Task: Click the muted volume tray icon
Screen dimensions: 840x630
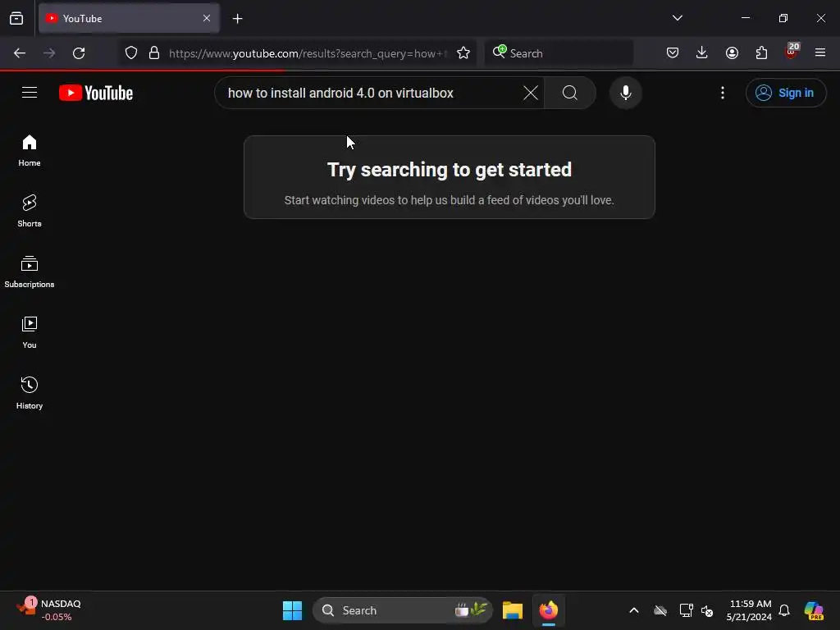Action: pyautogui.click(x=707, y=610)
